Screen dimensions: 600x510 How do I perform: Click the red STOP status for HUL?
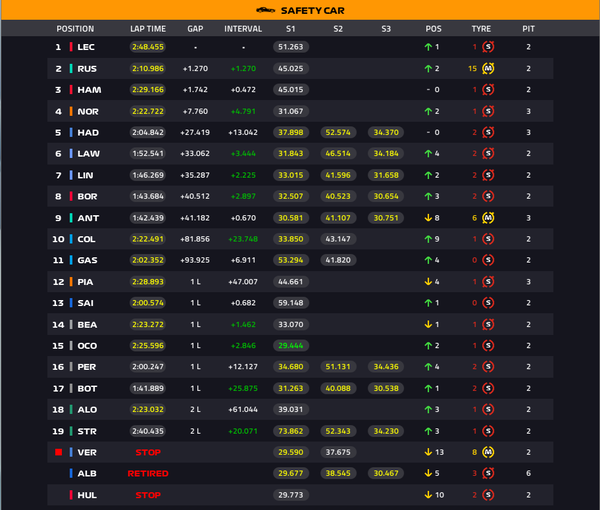[x=148, y=495]
